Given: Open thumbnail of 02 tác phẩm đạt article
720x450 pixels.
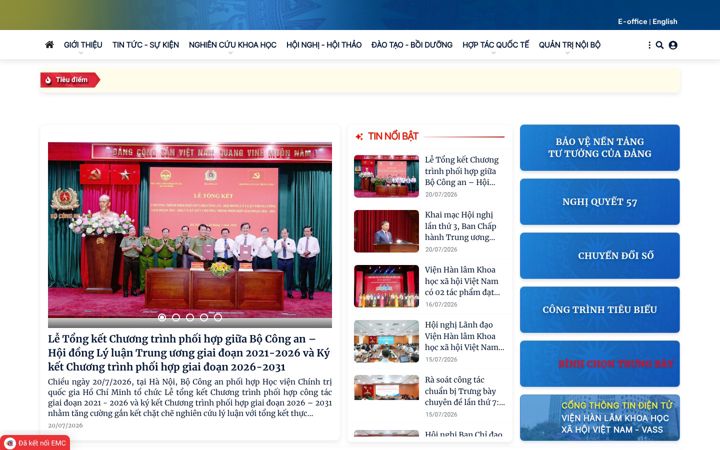Looking at the screenshot, I should click(386, 287).
